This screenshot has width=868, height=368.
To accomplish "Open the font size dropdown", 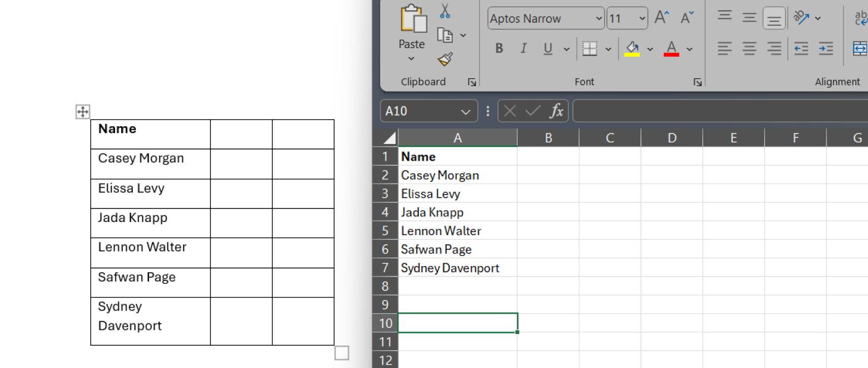I will 642,19.
